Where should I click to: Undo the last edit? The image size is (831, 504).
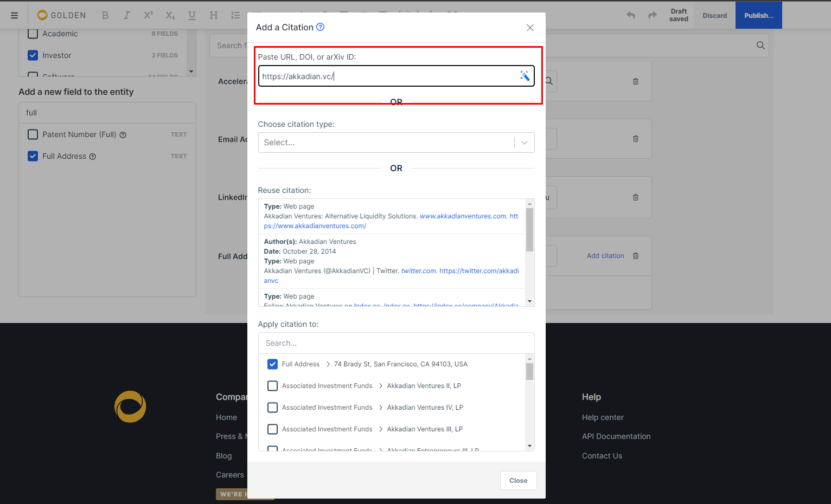(x=631, y=15)
